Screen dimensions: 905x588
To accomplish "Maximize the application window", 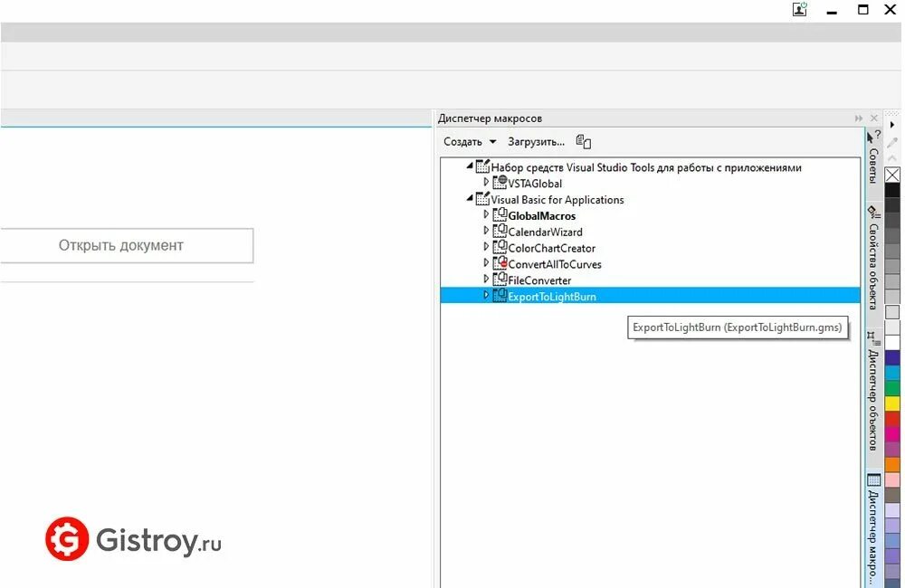I will click(862, 9).
